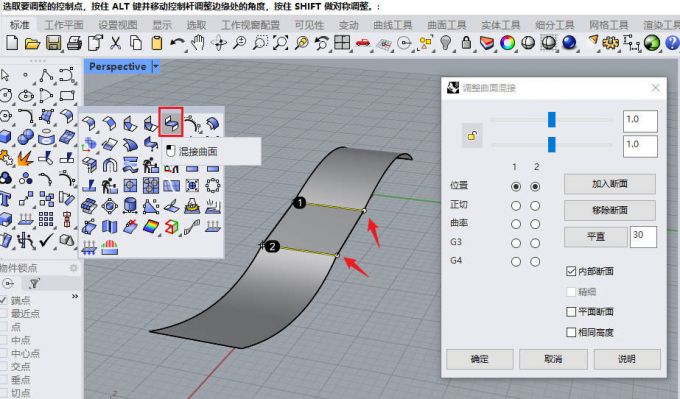Select 正切 radio for edge 2
The width and height of the screenshot is (680, 399).
click(535, 206)
